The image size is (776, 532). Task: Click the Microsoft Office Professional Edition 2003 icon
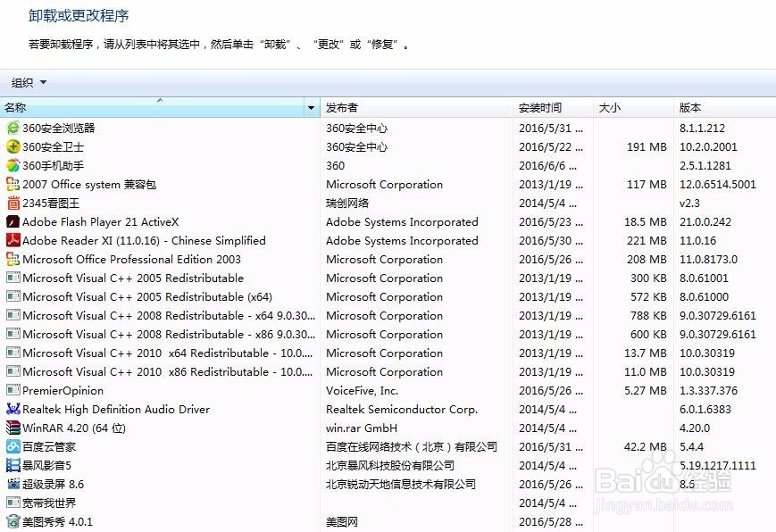pyautogui.click(x=13, y=259)
